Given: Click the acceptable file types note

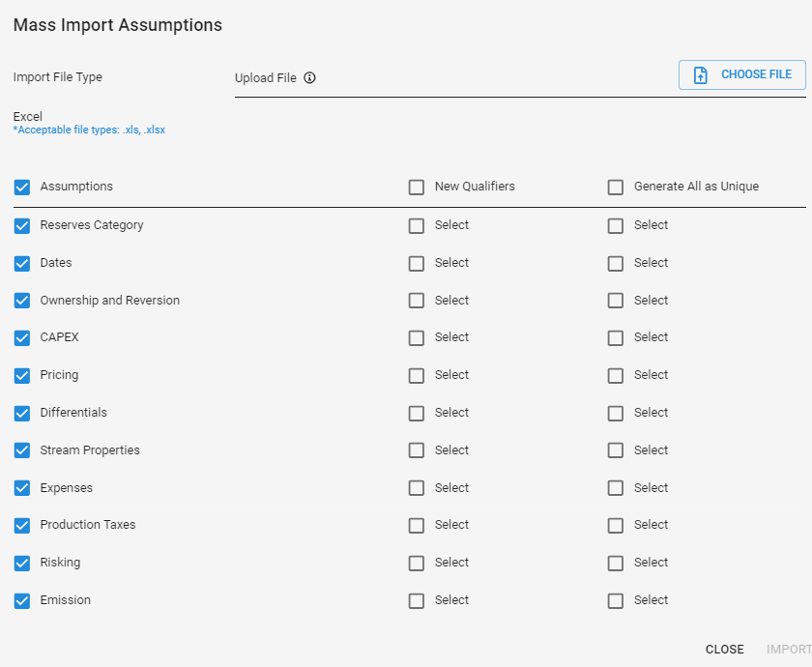Looking at the screenshot, I should tap(89, 130).
